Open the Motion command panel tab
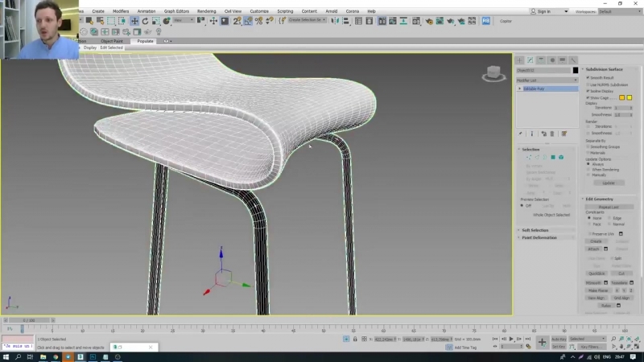 pos(552,60)
